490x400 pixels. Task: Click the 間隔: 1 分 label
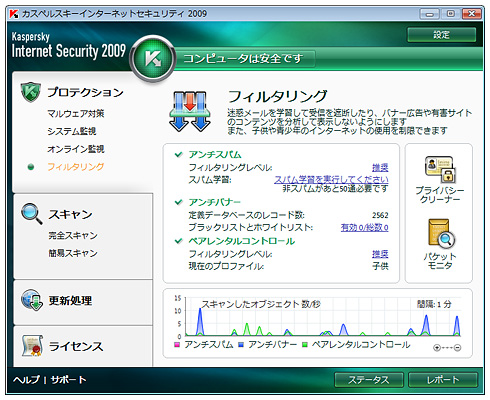click(x=434, y=304)
